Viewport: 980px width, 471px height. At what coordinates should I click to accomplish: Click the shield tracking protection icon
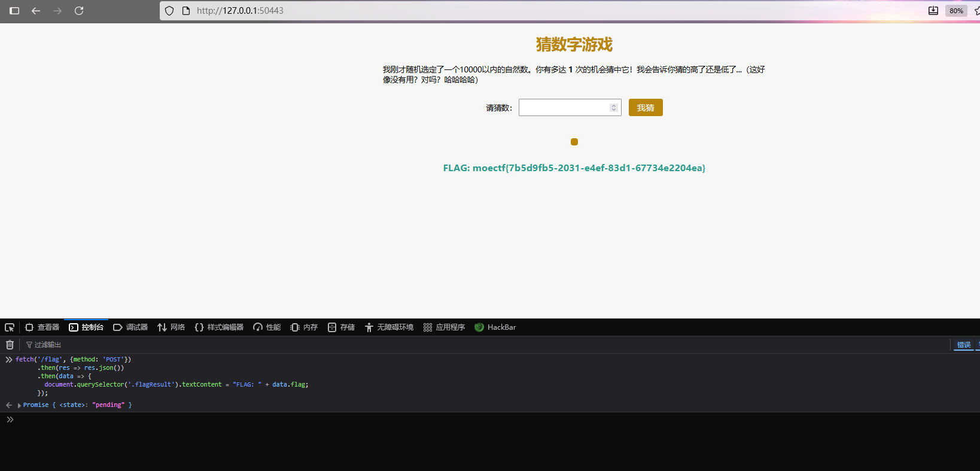[x=169, y=11]
